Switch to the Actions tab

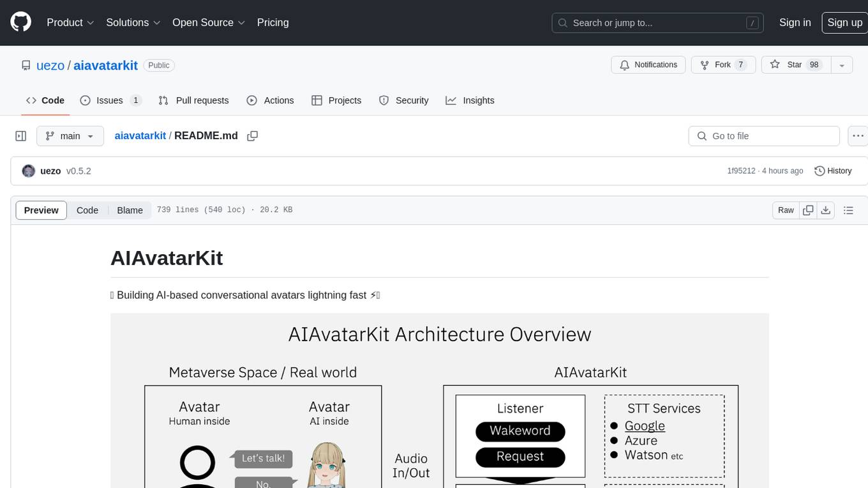pyautogui.click(x=270, y=100)
